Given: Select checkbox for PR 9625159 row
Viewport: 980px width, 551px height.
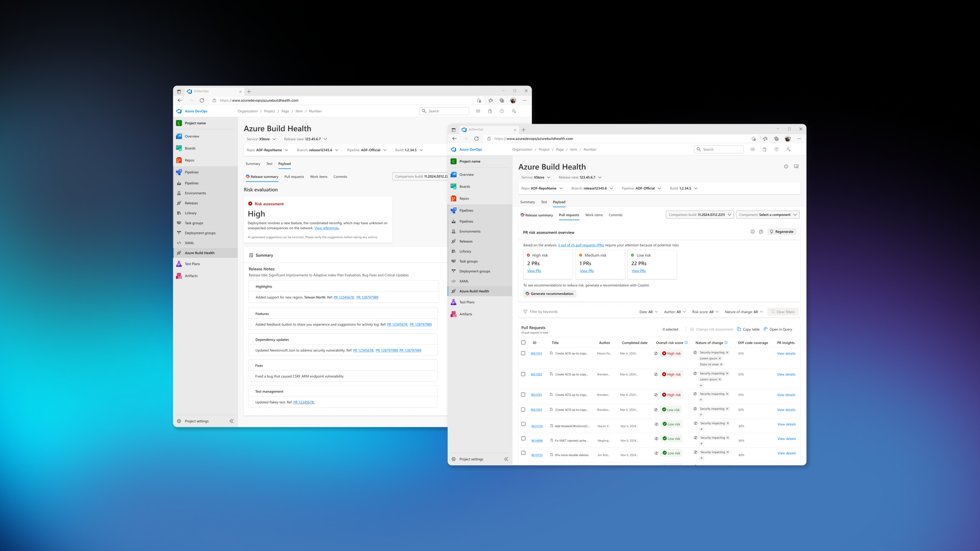Looking at the screenshot, I should pyautogui.click(x=523, y=424).
